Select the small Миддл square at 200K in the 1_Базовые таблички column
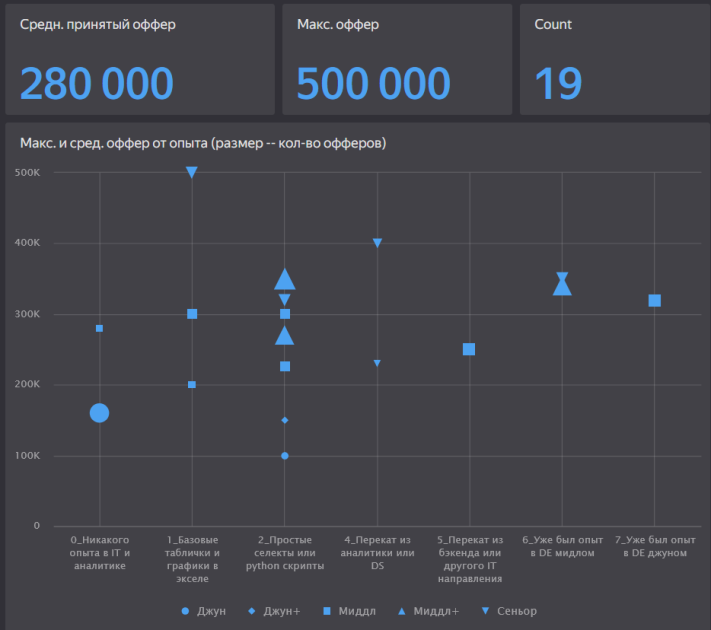711x630 pixels. coord(192,385)
